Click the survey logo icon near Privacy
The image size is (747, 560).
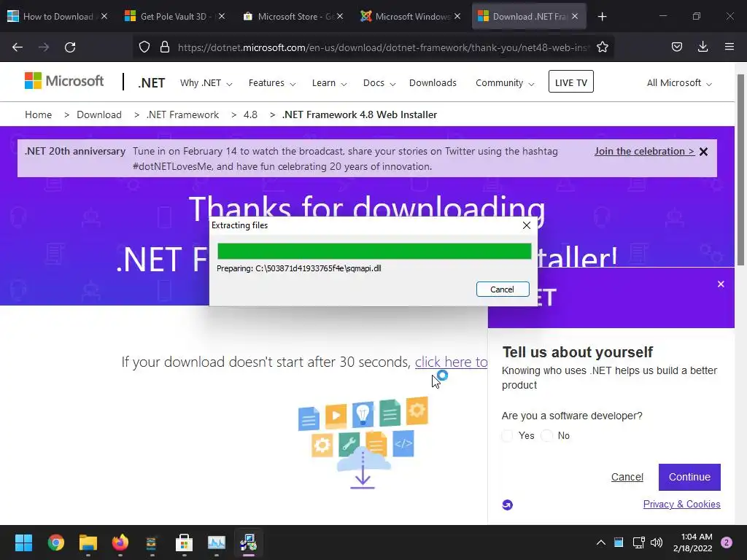(508, 505)
